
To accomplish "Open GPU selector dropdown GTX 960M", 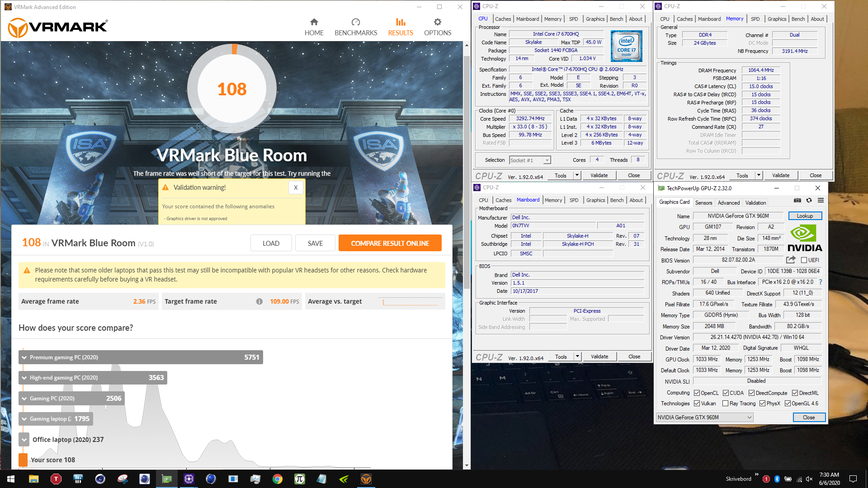I will click(704, 418).
